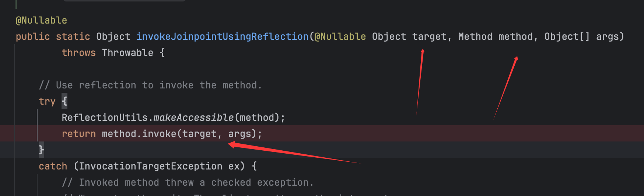Click the makeAccessible method call
This screenshot has width=644, height=196.
click(x=193, y=118)
